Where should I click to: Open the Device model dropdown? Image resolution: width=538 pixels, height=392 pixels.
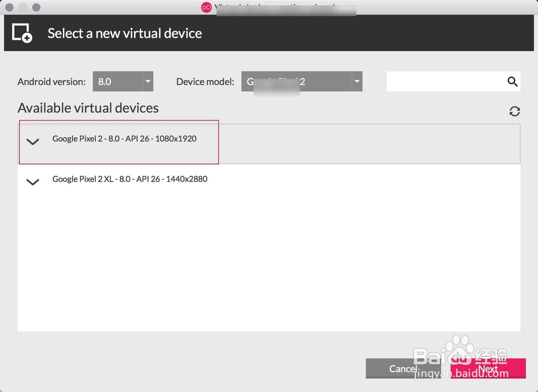click(x=302, y=81)
